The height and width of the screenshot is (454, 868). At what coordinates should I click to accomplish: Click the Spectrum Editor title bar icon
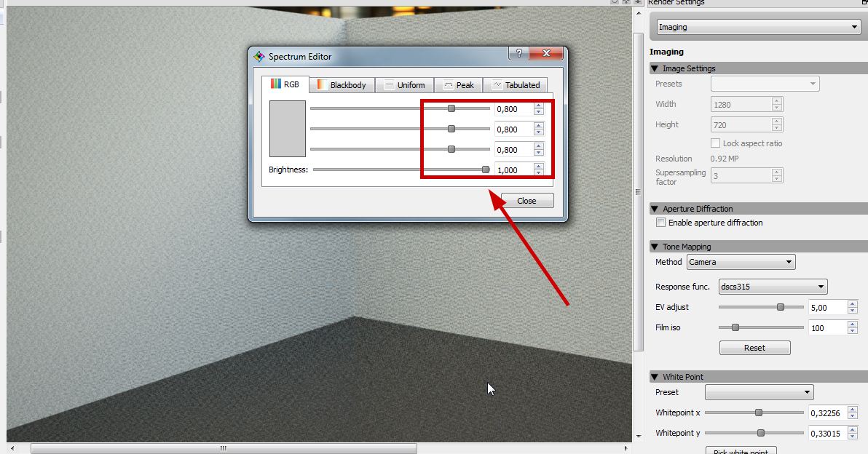(x=259, y=56)
